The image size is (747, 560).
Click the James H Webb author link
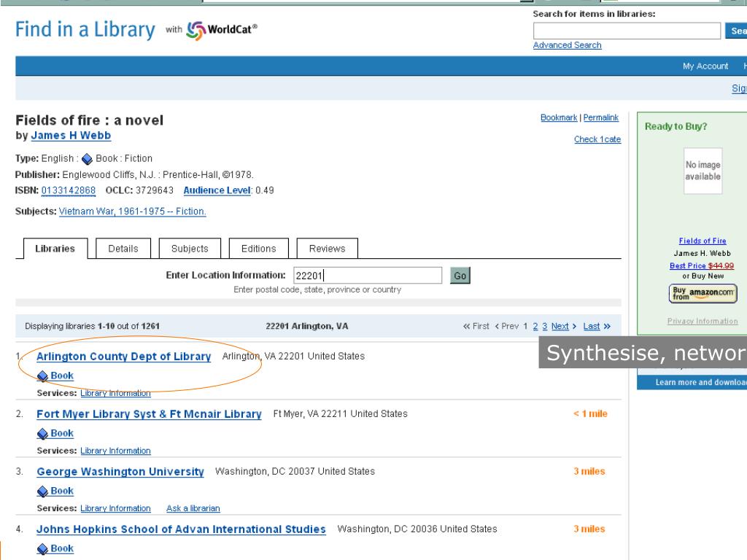71,136
